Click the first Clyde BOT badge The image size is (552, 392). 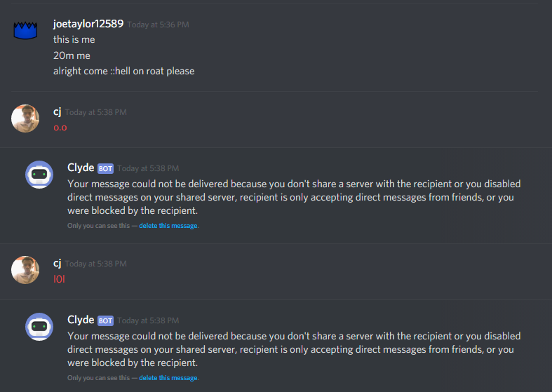click(x=105, y=168)
